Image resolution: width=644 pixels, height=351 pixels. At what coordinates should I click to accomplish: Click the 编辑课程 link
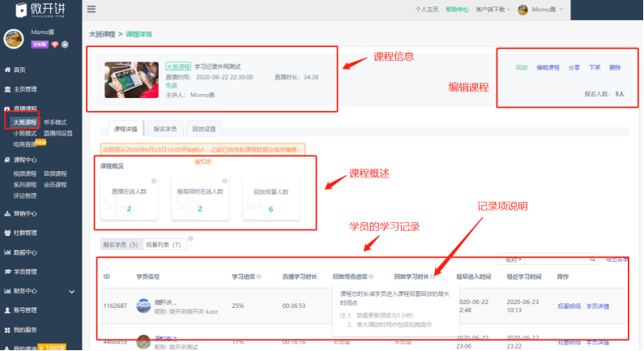(548, 67)
